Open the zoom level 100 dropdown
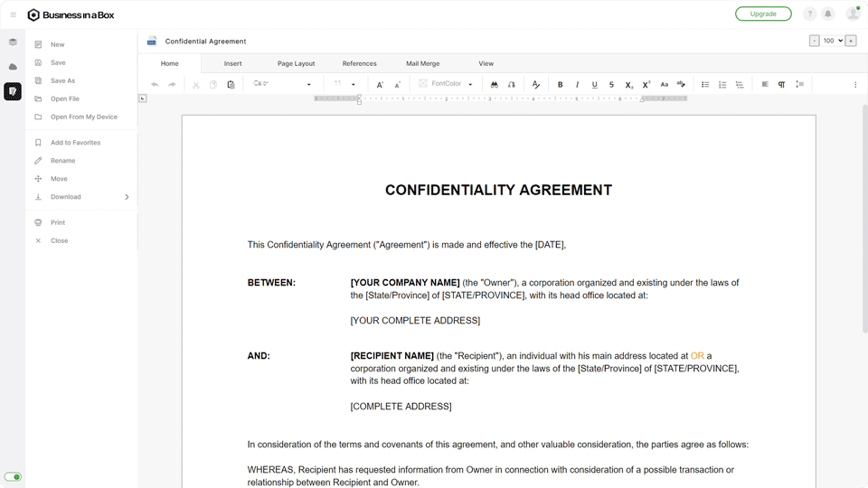 click(833, 41)
